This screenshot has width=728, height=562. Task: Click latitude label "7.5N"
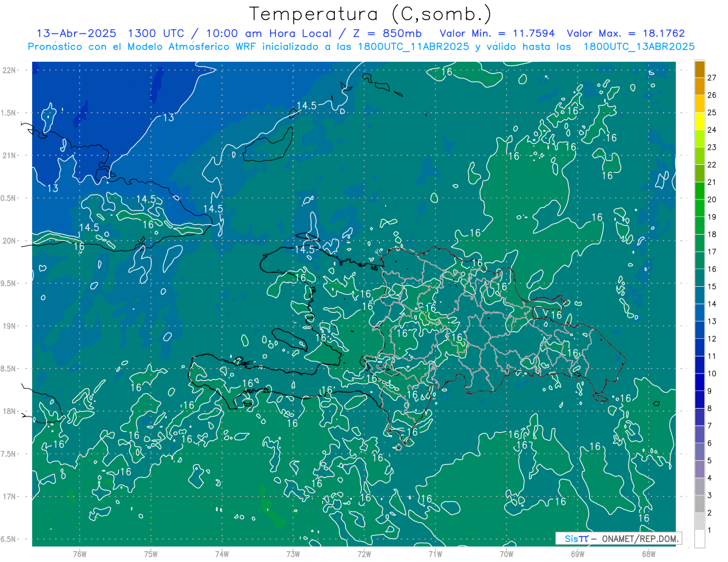(8, 454)
